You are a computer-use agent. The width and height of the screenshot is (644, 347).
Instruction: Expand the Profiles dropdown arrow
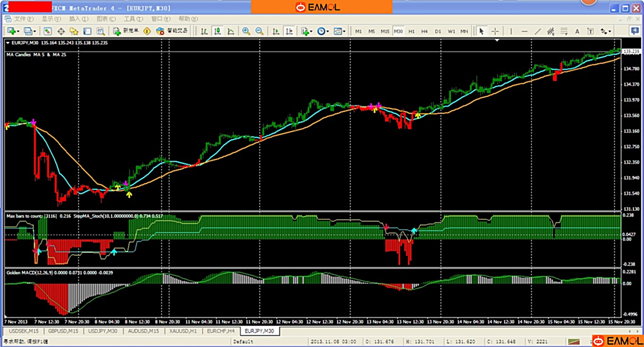[34, 32]
